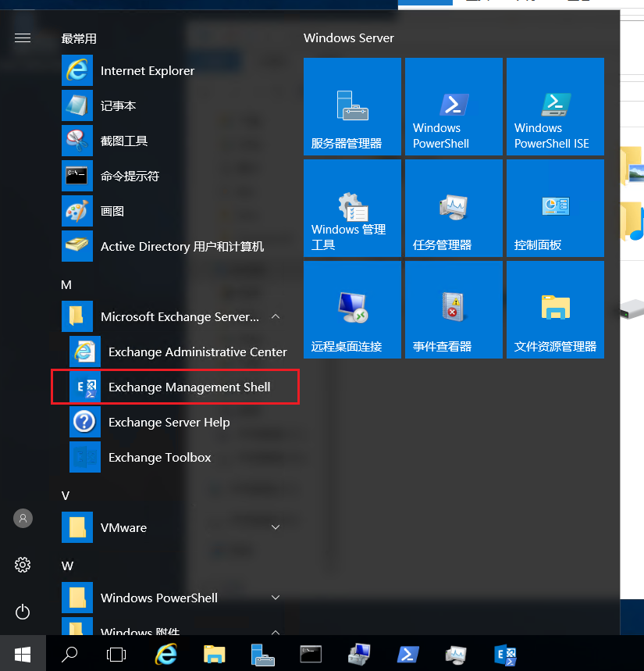
Task: Open Task View on taskbar
Action: (x=116, y=654)
